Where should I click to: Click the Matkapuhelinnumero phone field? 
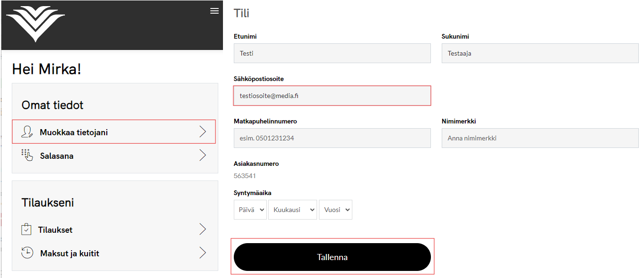click(x=332, y=138)
